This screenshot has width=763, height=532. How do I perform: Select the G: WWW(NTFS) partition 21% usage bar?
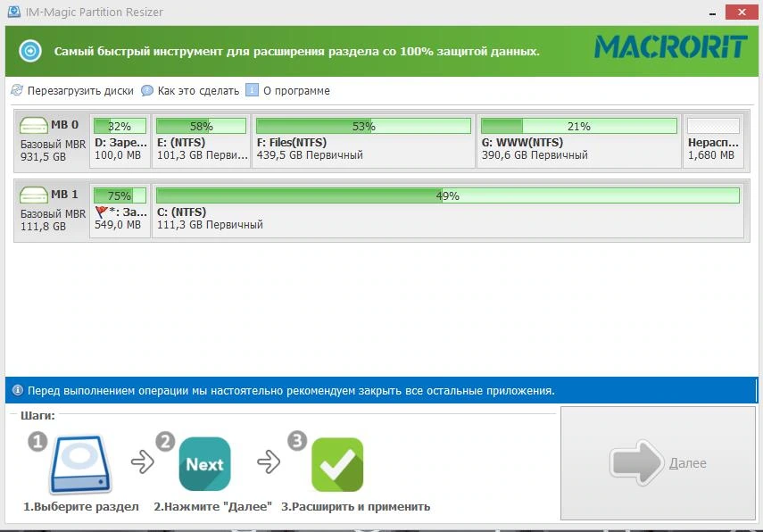pos(578,126)
